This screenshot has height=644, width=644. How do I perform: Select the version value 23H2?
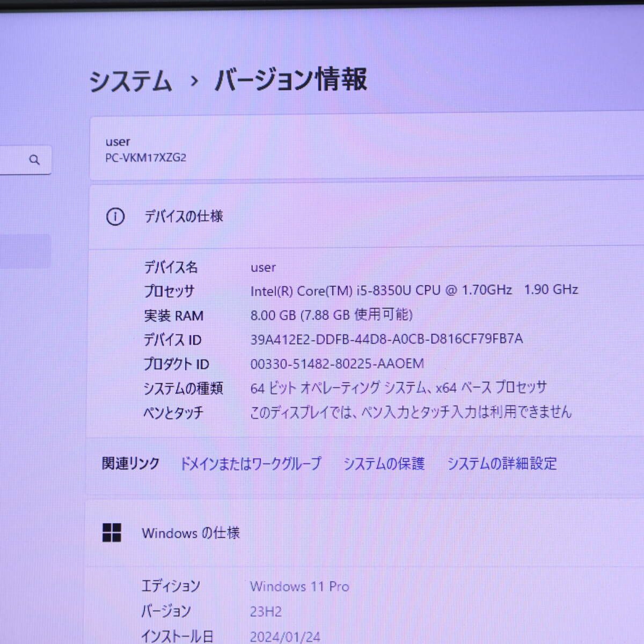[266, 611]
